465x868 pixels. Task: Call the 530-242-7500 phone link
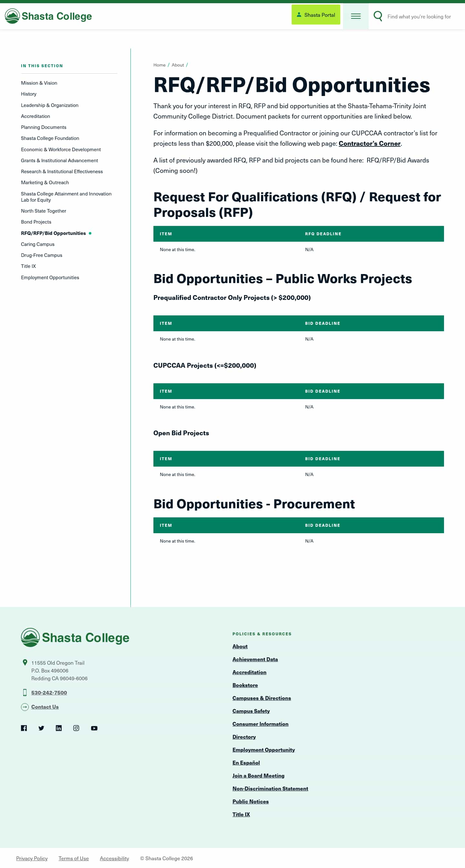(49, 693)
